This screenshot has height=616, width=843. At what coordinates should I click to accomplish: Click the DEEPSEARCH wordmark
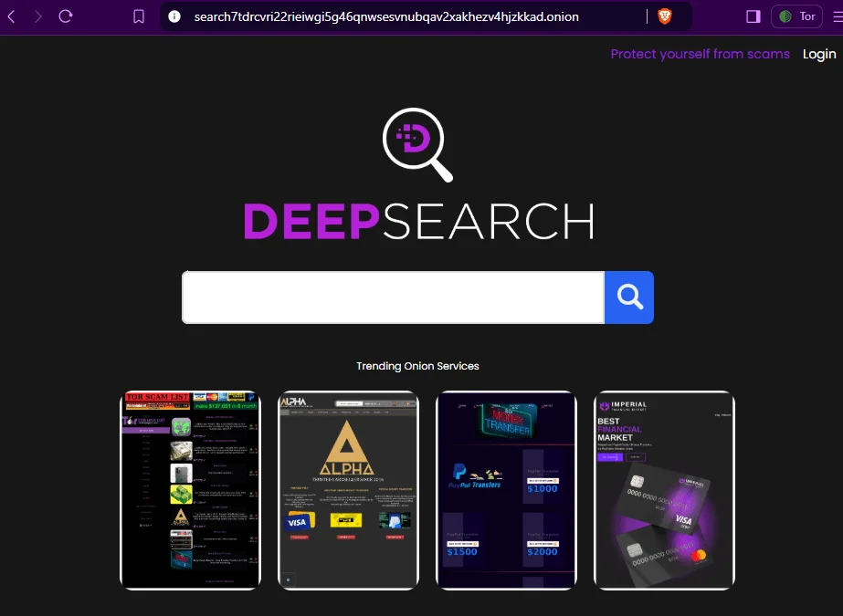417,219
